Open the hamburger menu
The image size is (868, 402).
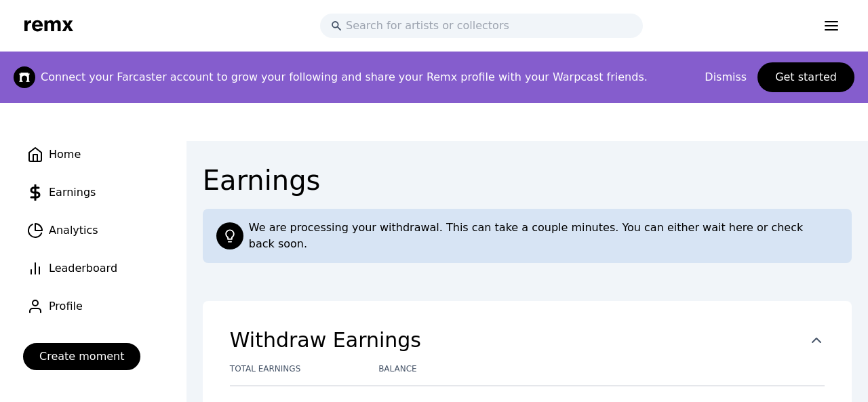pyautogui.click(x=831, y=26)
